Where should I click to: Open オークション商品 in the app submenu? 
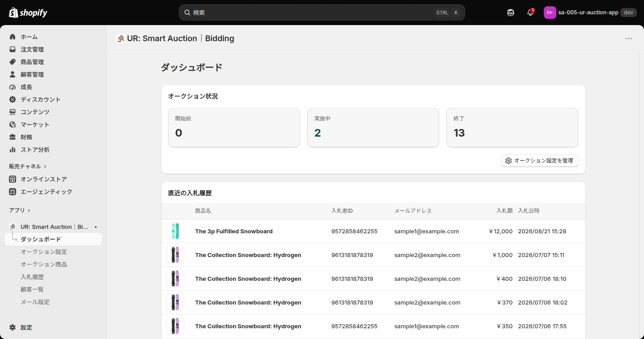click(x=44, y=264)
